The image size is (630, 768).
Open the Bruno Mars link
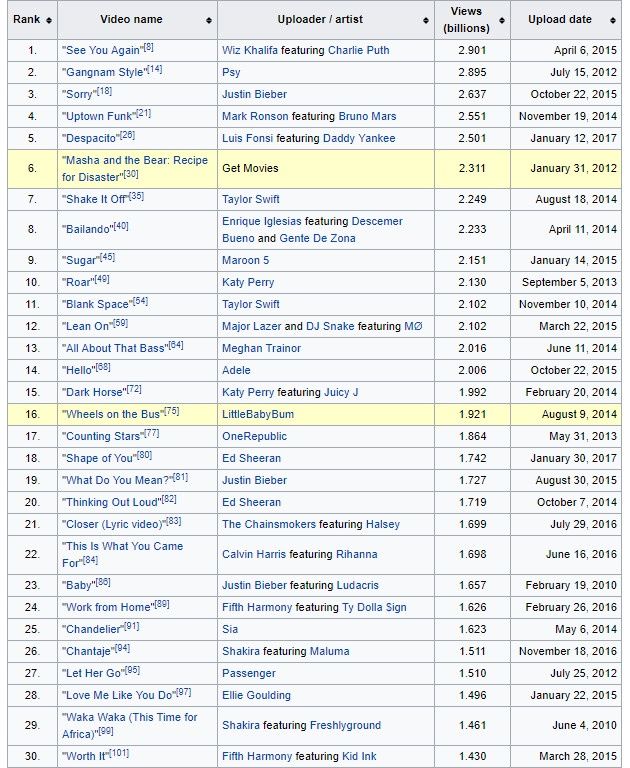coord(367,117)
